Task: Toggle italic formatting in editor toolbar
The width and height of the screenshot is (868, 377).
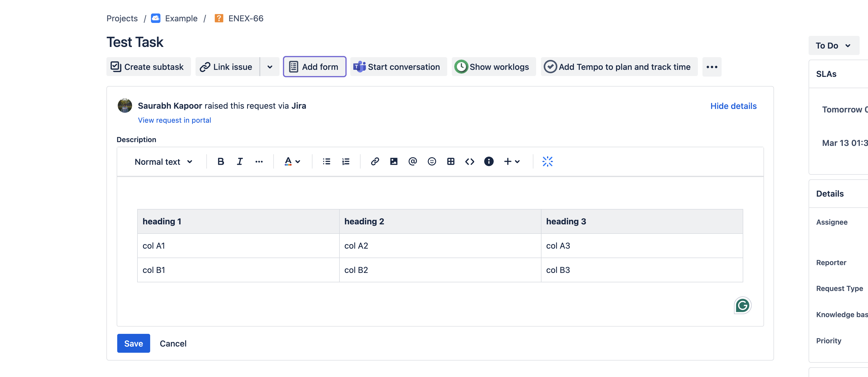Action: 240,162
